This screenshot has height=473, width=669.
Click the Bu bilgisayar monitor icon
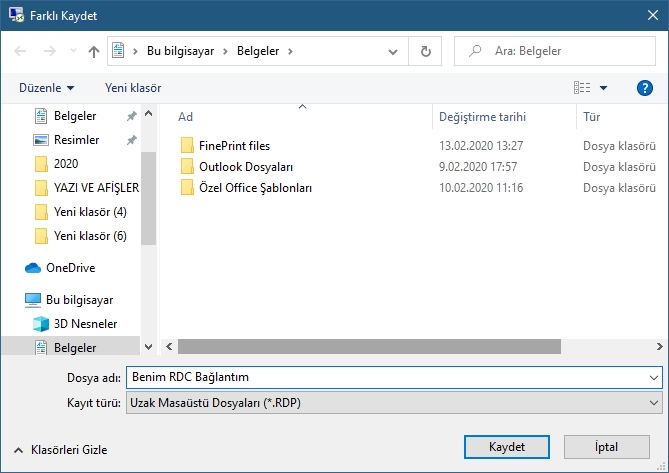tap(33, 300)
